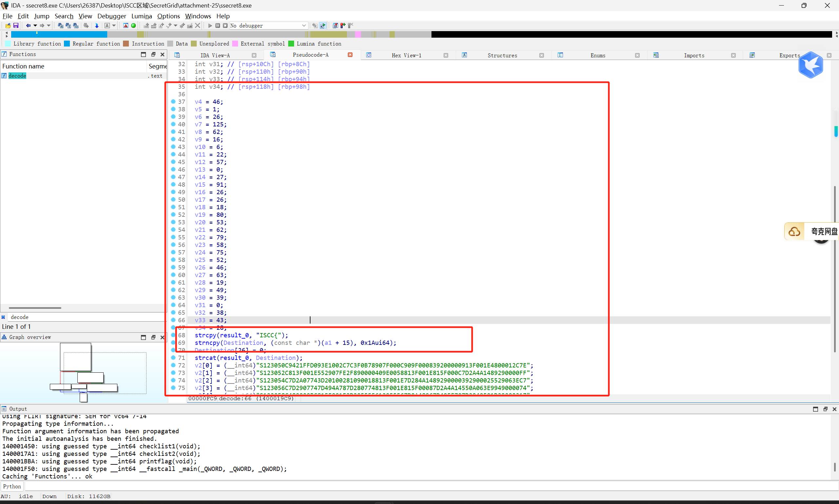
Task: Expand the jump back history arrow
Action: 35,26
